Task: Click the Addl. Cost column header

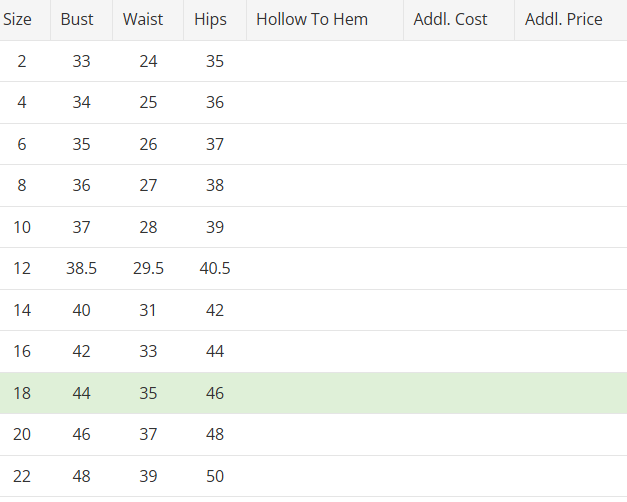Action: point(451,20)
